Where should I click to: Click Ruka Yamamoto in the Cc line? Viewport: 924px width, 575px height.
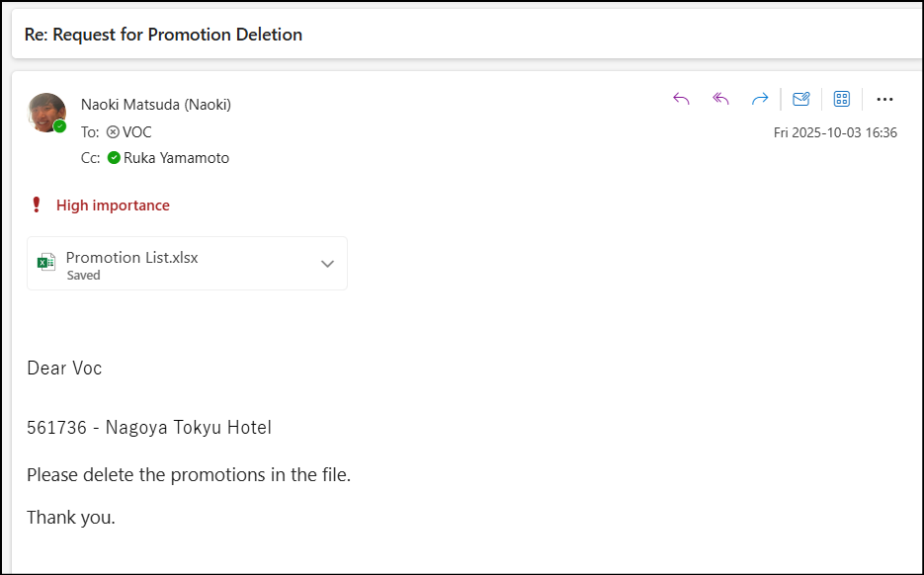[x=176, y=158]
